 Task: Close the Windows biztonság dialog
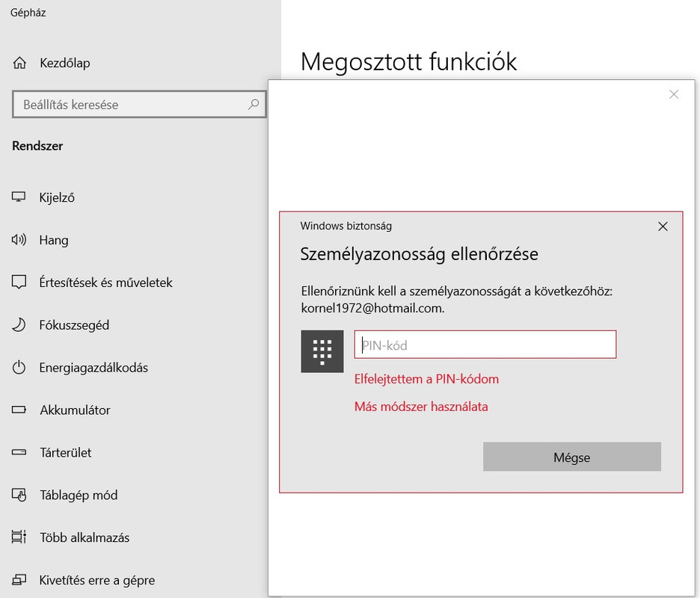[663, 226]
